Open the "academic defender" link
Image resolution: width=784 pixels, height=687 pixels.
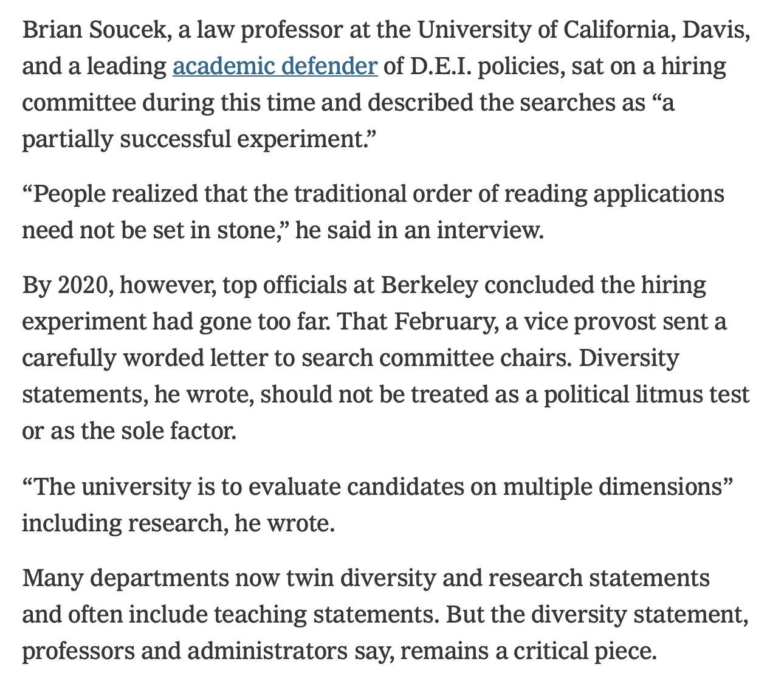pos(275,66)
